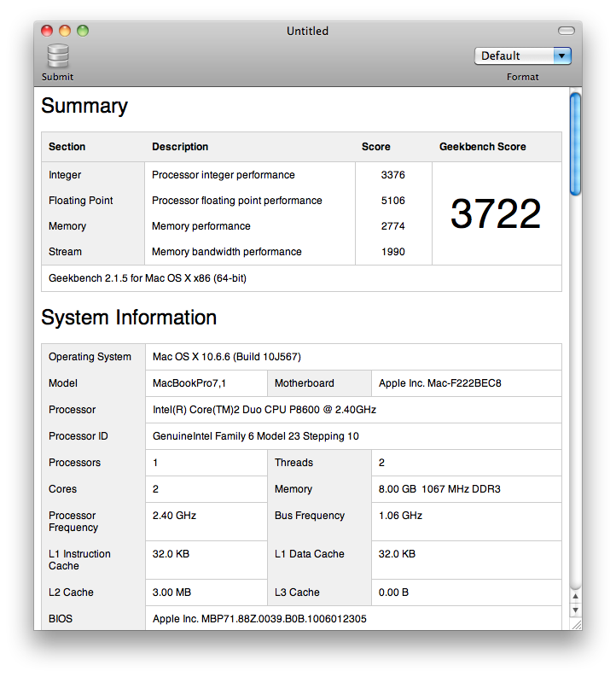Click the toolbar toggle pill in title bar
The height and width of the screenshot is (677, 616).
(x=566, y=31)
